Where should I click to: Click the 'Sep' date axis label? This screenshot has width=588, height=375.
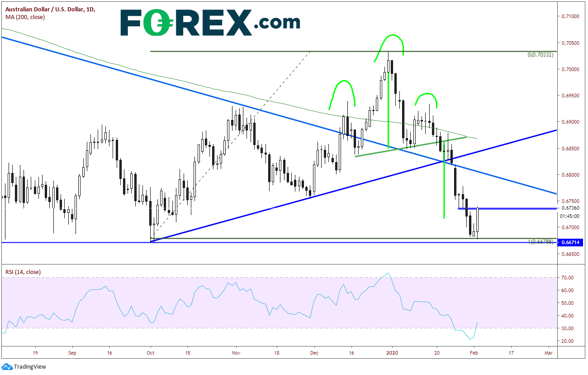pos(72,352)
